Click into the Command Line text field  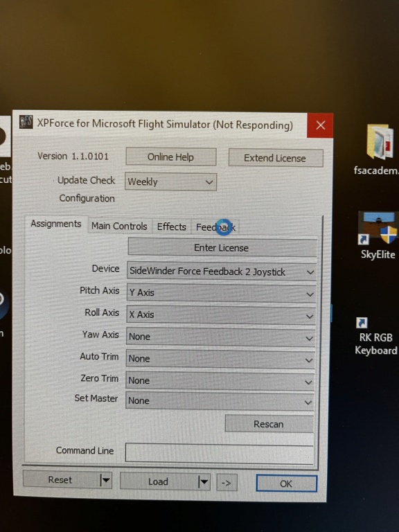click(x=220, y=452)
